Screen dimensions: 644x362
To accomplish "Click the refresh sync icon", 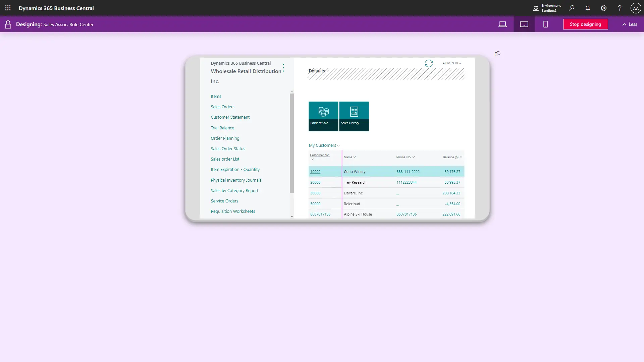I will (x=429, y=63).
